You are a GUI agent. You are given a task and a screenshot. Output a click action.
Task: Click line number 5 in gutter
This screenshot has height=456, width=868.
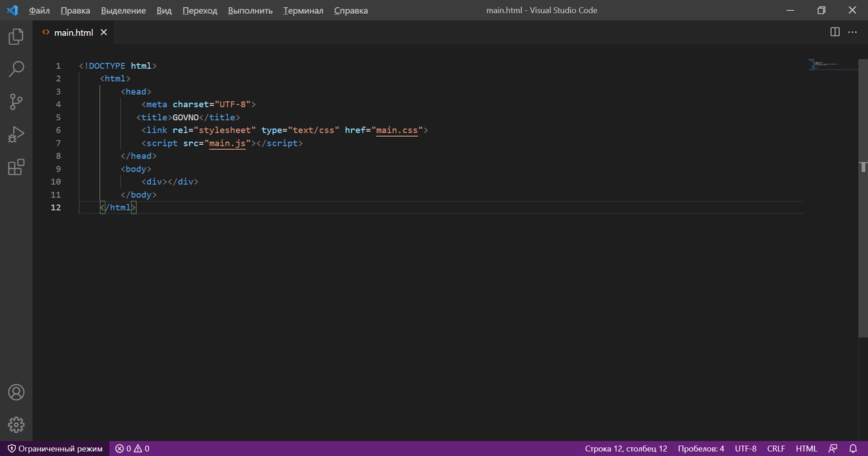pos(58,117)
